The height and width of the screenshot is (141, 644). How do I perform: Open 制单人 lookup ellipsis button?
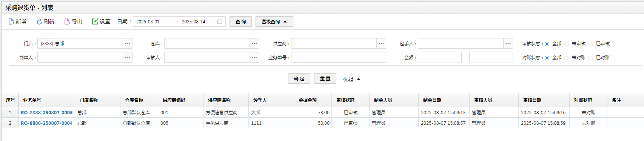tap(128, 57)
